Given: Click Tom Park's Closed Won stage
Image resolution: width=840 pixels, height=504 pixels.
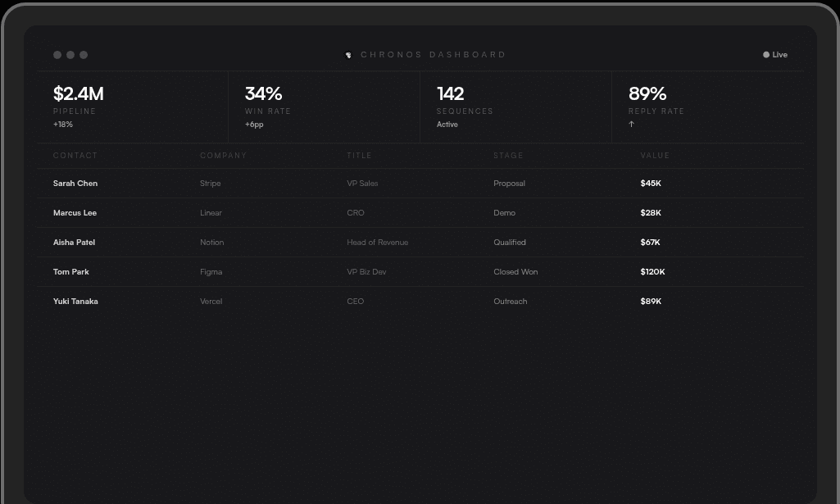Looking at the screenshot, I should click(515, 271).
